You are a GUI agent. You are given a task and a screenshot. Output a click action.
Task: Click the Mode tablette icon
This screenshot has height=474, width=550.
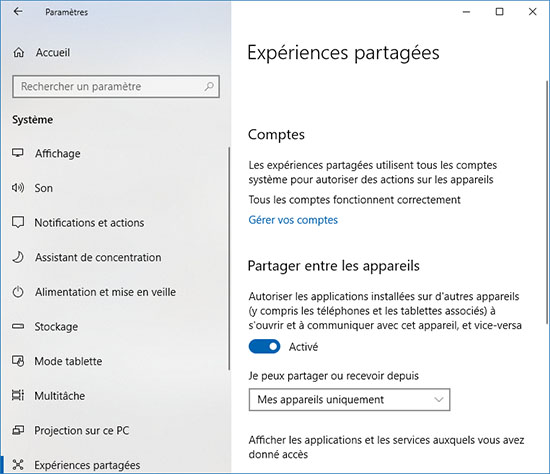(18, 361)
